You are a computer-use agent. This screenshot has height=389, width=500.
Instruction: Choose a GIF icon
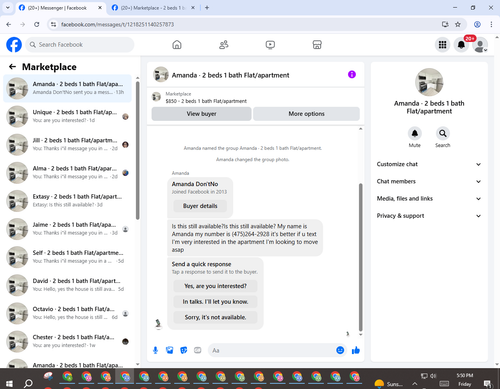tap(198, 350)
